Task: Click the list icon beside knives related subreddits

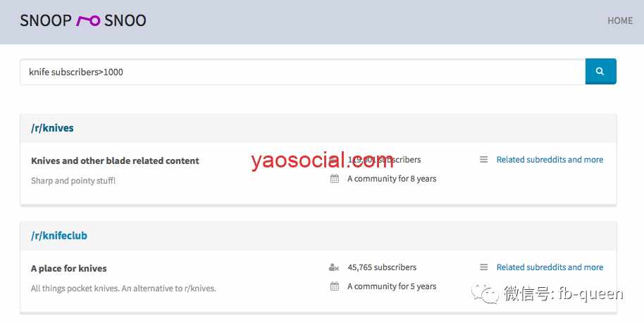Action: pyautogui.click(x=484, y=159)
